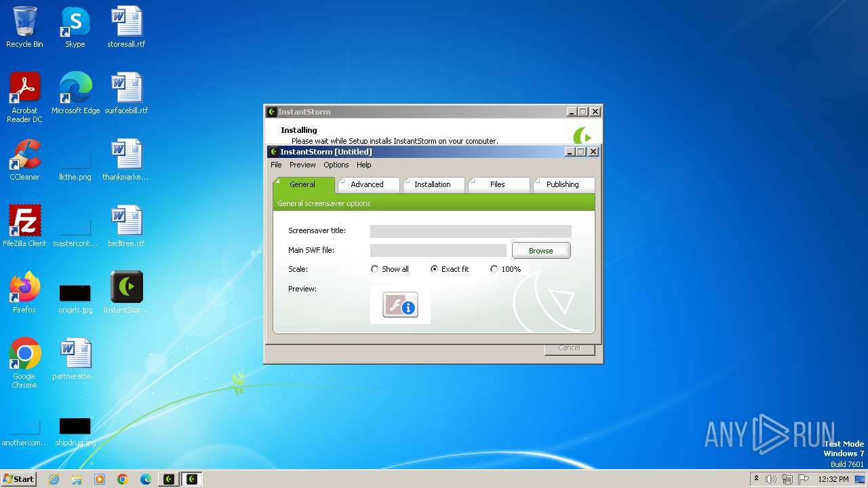The width and height of the screenshot is (868, 488).
Task: Switch to the General tab
Action: [x=302, y=184]
